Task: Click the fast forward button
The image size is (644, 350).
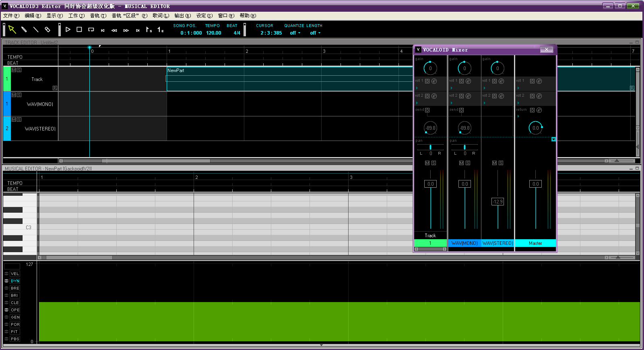Action: coord(126,30)
